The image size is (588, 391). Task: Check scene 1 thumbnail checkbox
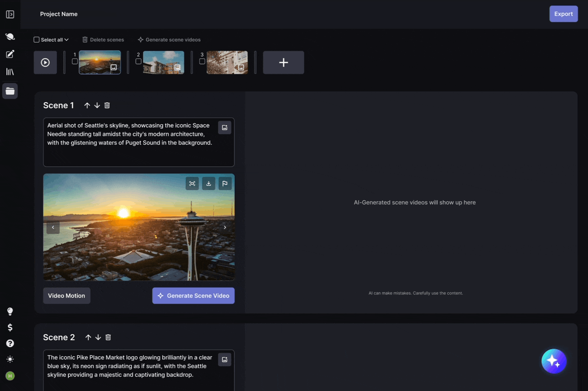(x=75, y=62)
